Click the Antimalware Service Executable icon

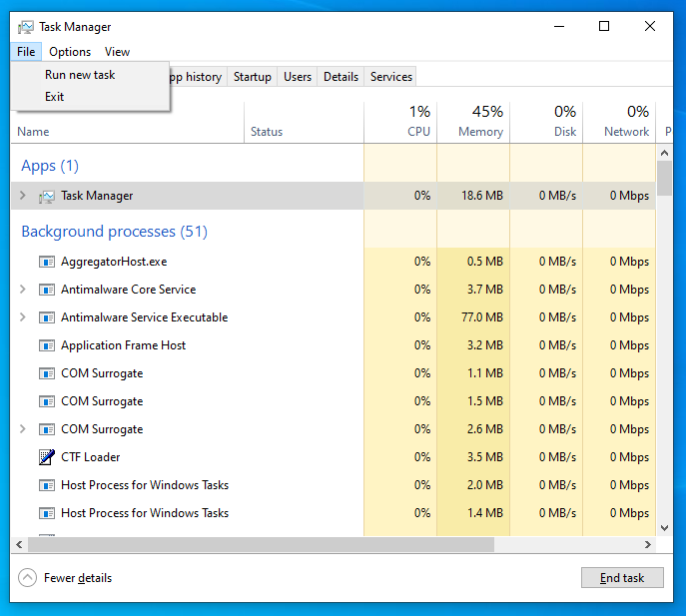pyautogui.click(x=47, y=317)
